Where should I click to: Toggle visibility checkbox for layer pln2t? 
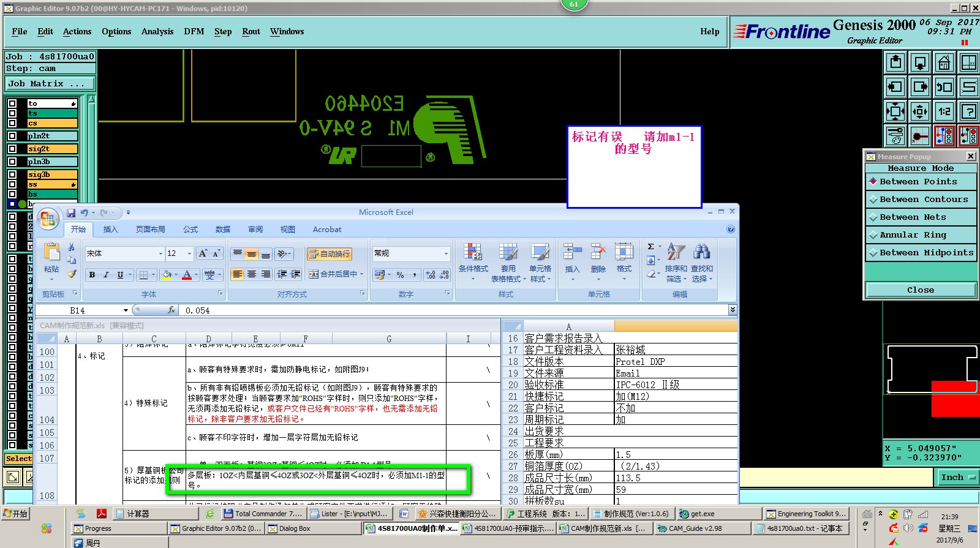tap(12, 136)
